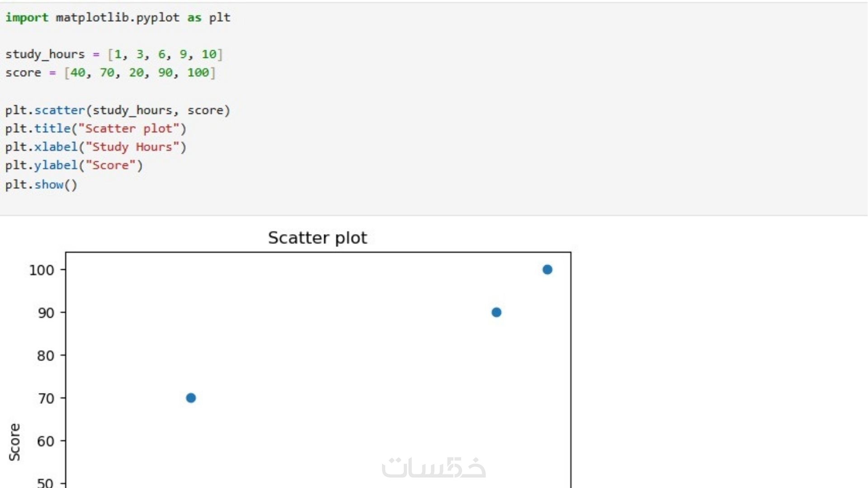Viewport: 868px width, 488px height.
Task: Click the "ylabel" function name in code
Action: point(56,165)
